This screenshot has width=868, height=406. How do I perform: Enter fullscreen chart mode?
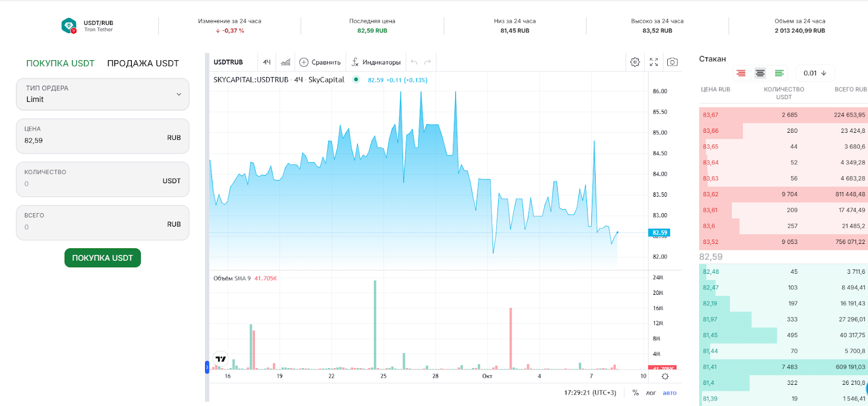tap(654, 62)
